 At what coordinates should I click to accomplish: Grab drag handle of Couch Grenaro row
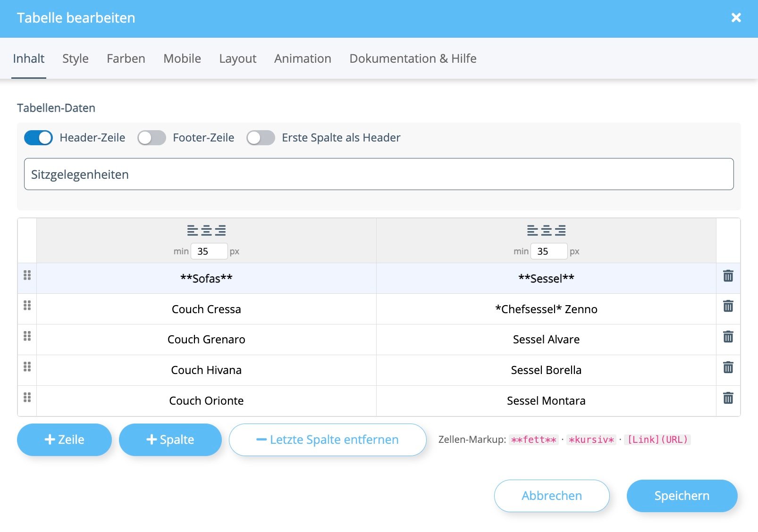[27, 336]
